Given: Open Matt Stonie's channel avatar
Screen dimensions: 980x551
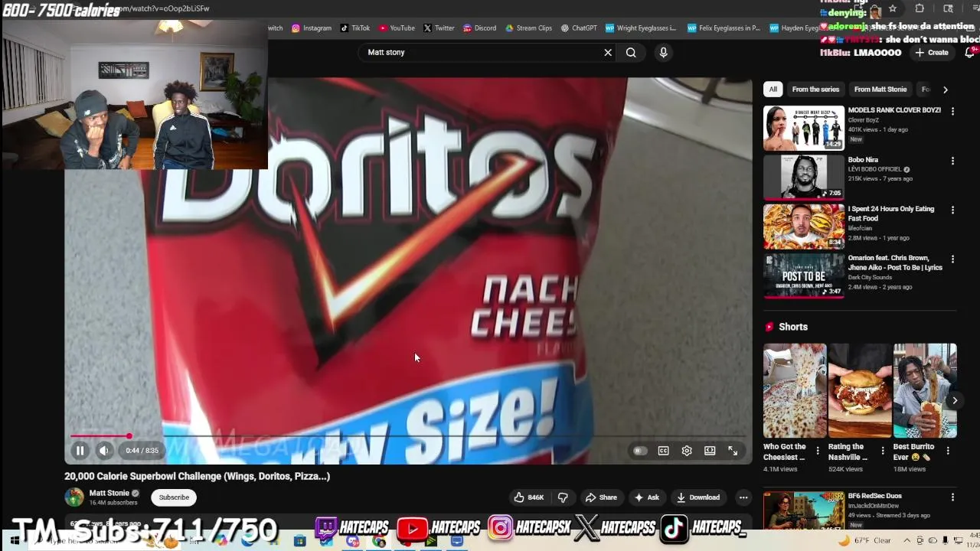Looking at the screenshot, I should (74, 497).
